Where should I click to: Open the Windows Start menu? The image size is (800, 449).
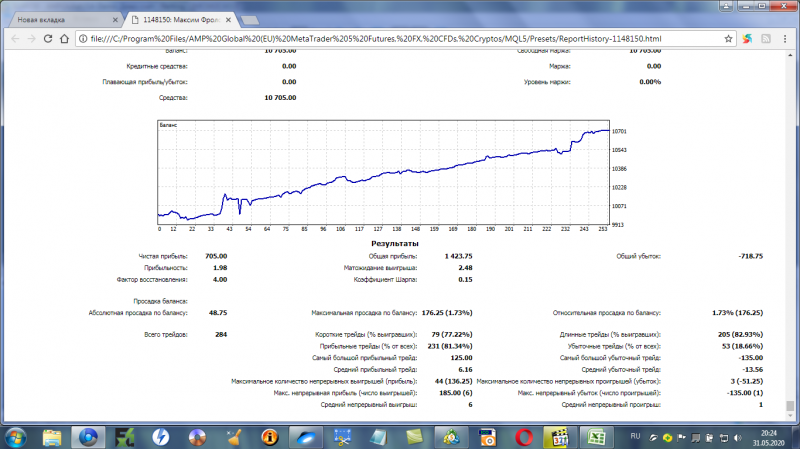coord(15,438)
